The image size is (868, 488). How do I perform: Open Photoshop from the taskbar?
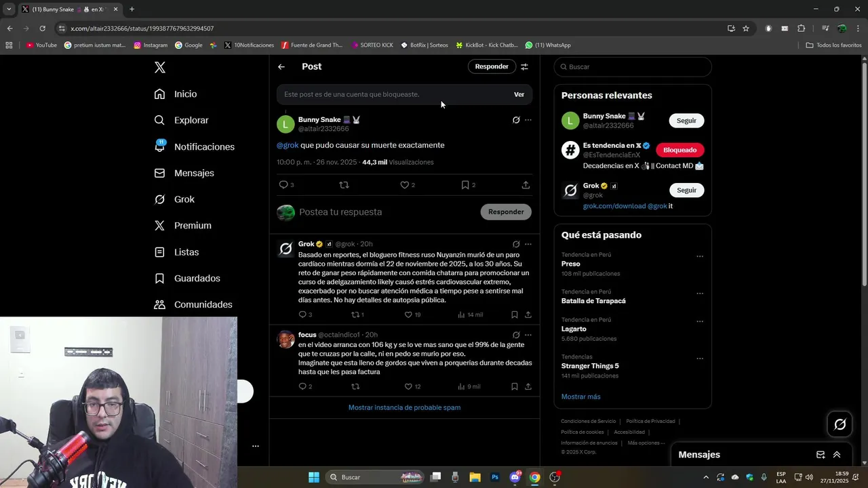(x=495, y=477)
